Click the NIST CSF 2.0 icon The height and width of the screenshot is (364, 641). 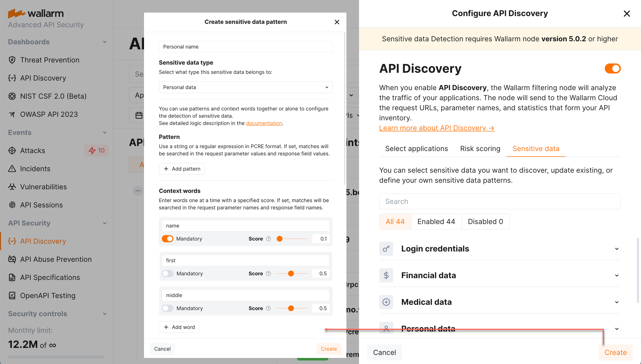point(12,96)
